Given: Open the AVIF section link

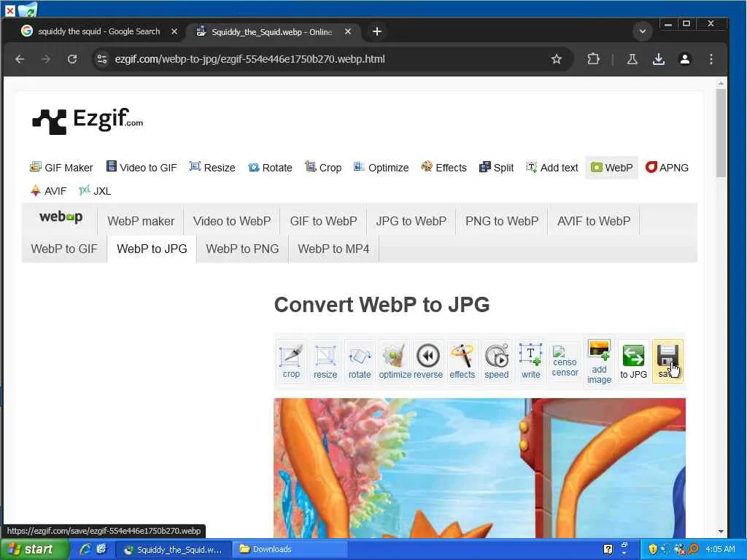Looking at the screenshot, I should click(49, 191).
